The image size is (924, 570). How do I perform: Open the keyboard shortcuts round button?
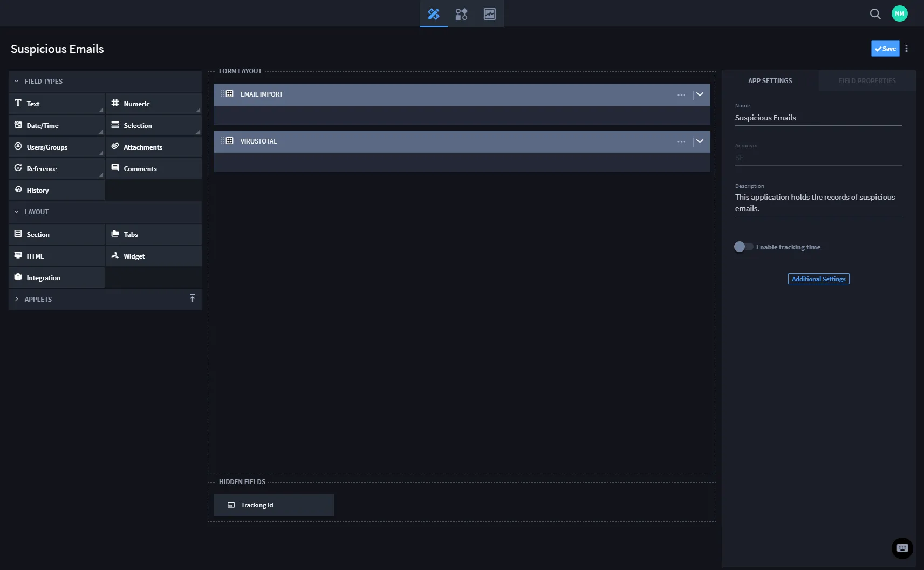[902, 548]
